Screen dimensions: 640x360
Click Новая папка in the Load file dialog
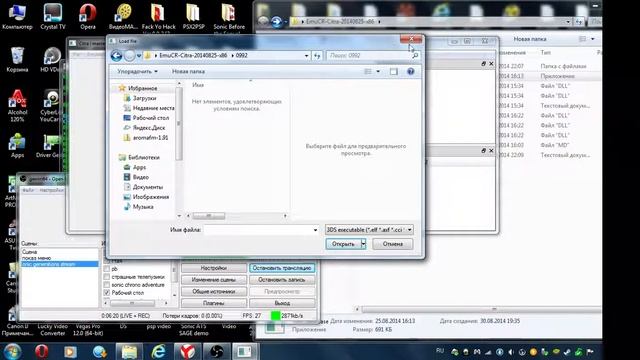click(x=188, y=71)
